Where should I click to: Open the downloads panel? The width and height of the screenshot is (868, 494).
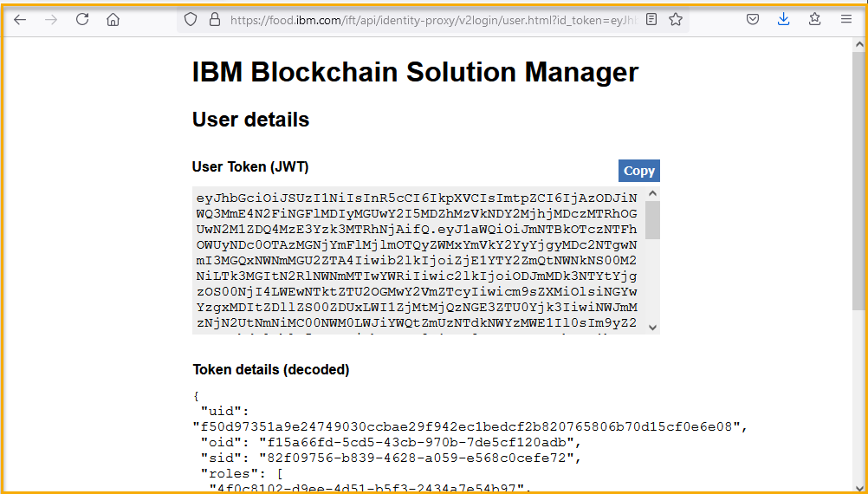(x=783, y=19)
